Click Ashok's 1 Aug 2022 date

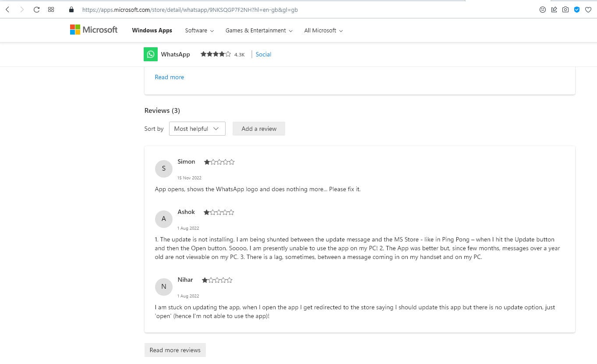[x=188, y=228]
